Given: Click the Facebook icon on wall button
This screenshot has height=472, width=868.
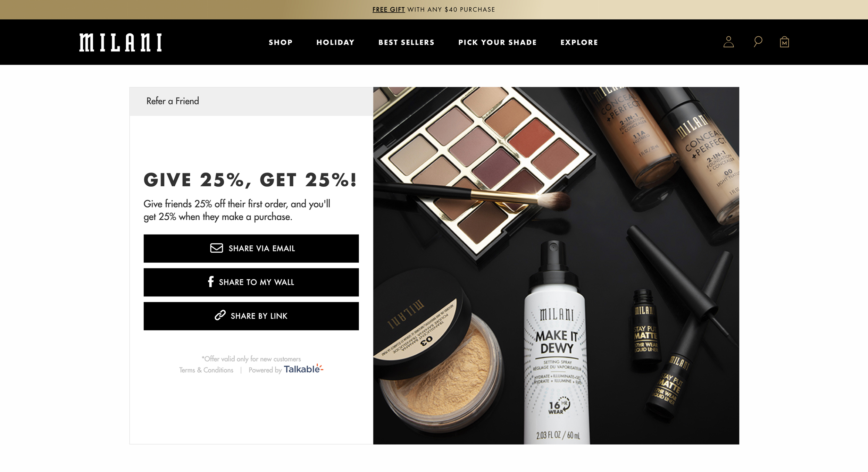Looking at the screenshot, I should tap(210, 282).
